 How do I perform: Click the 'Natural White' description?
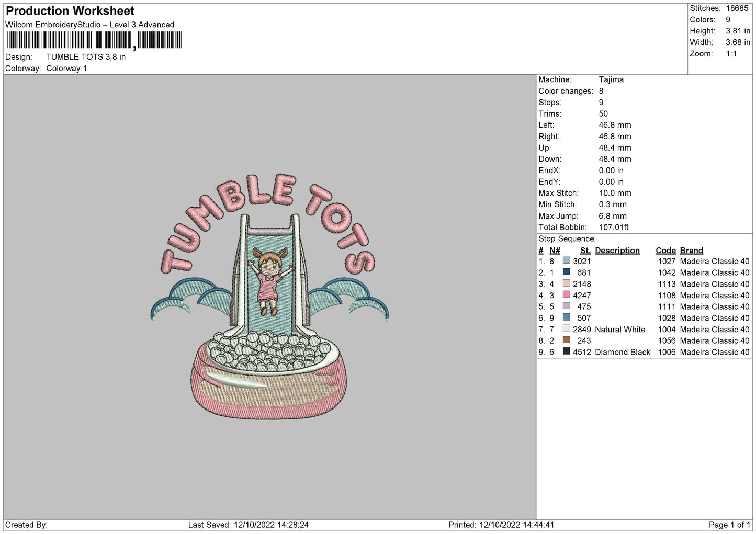coord(620,330)
